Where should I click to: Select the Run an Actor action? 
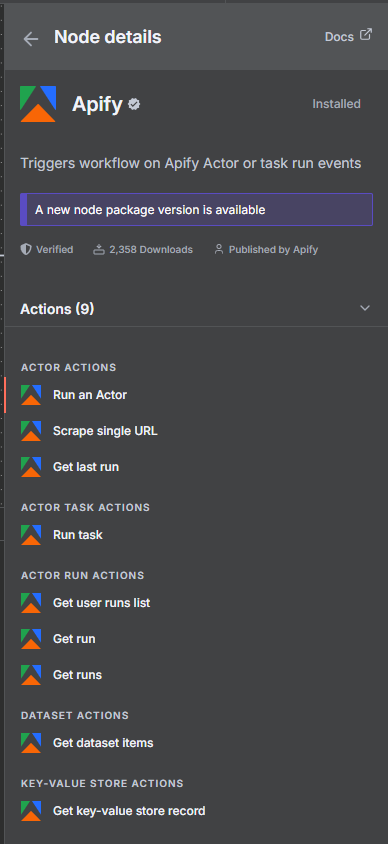tap(196, 395)
